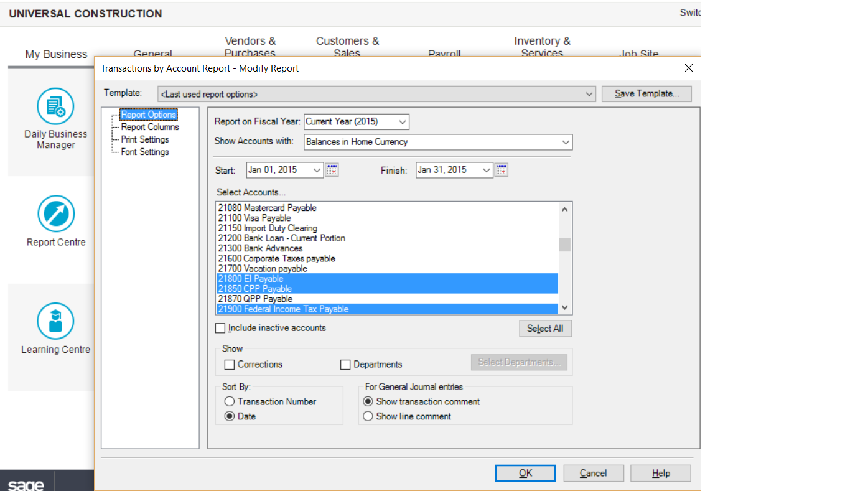Click the Save Template button
This screenshot has height=491, width=868.
[x=646, y=94]
